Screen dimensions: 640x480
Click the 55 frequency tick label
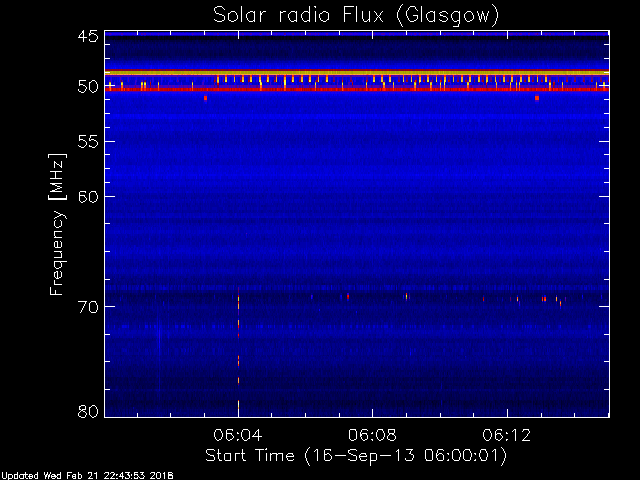point(88,142)
